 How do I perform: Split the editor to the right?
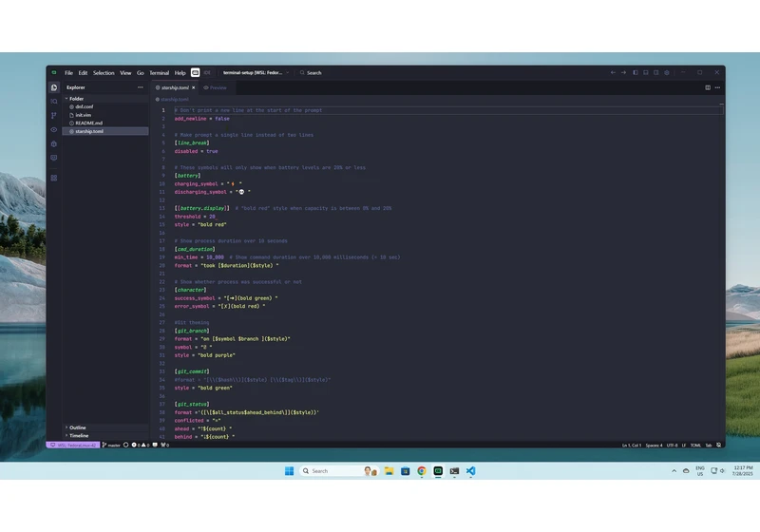click(708, 87)
